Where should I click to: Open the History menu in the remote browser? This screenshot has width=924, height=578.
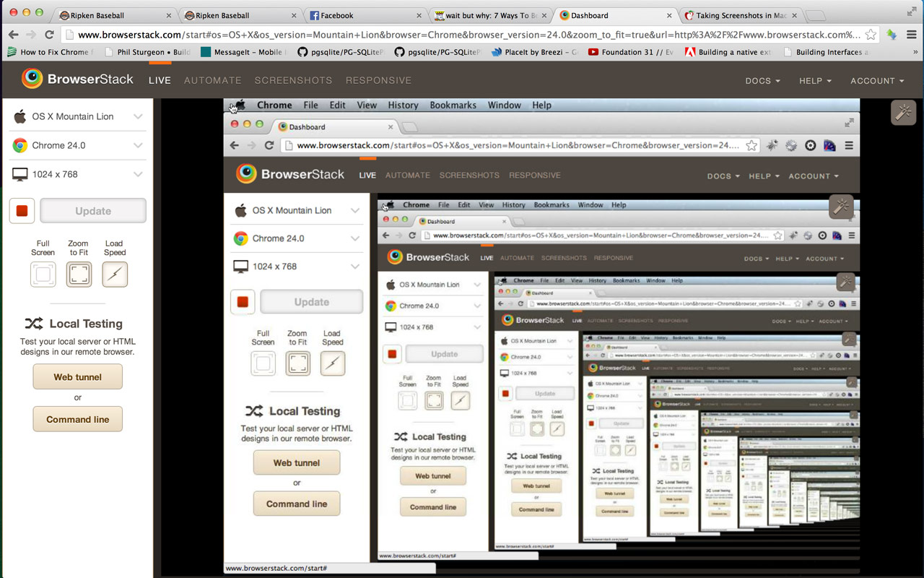pos(403,105)
